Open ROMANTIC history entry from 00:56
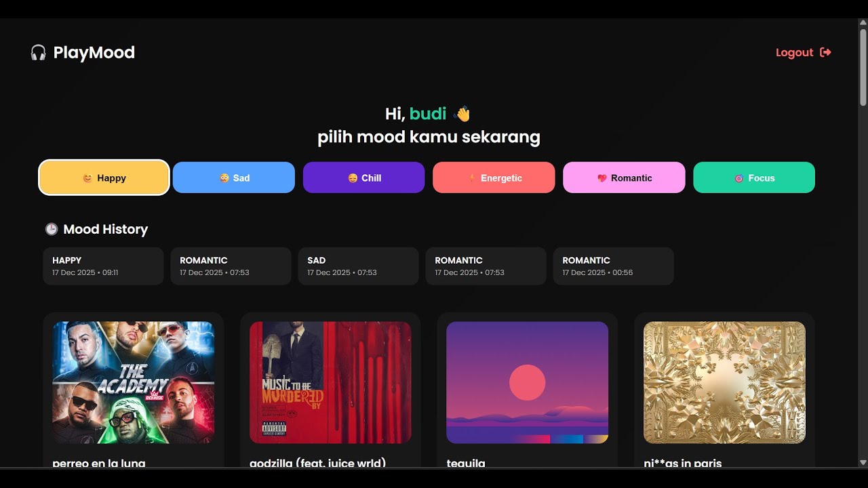Viewport: 868px width, 488px height. coord(613,266)
